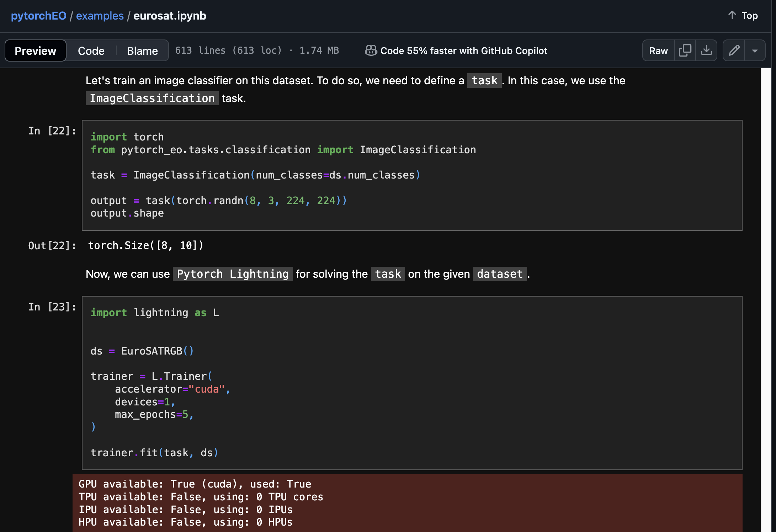The width and height of the screenshot is (776, 532).
Task: Click Code 55% faster with Copilot text
Action: click(x=463, y=50)
